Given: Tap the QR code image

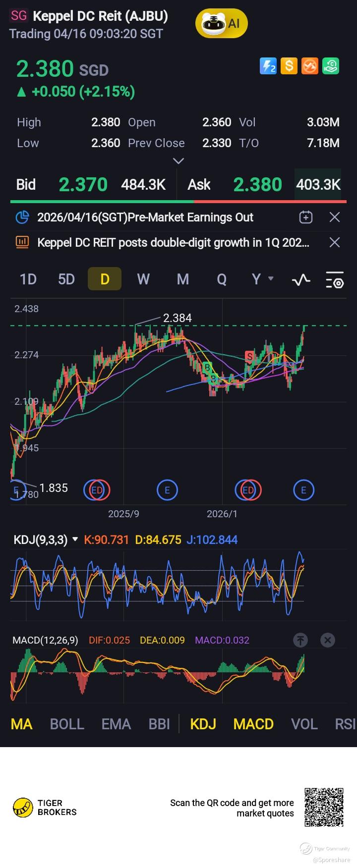Looking at the screenshot, I should pos(324,807).
